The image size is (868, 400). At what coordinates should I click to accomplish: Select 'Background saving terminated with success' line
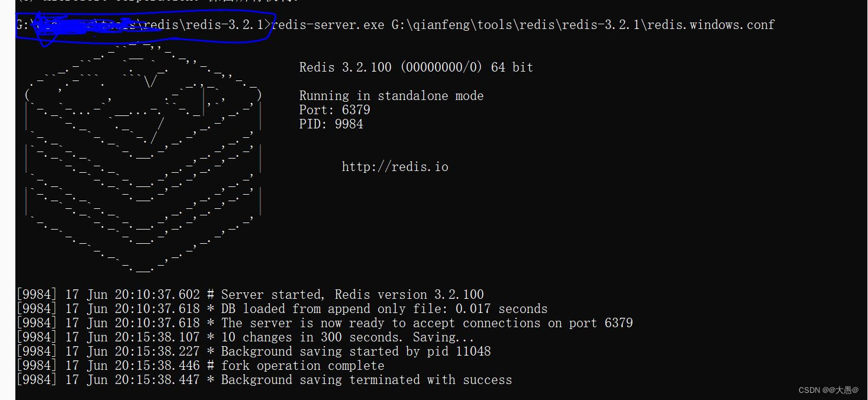(x=264, y=380)
